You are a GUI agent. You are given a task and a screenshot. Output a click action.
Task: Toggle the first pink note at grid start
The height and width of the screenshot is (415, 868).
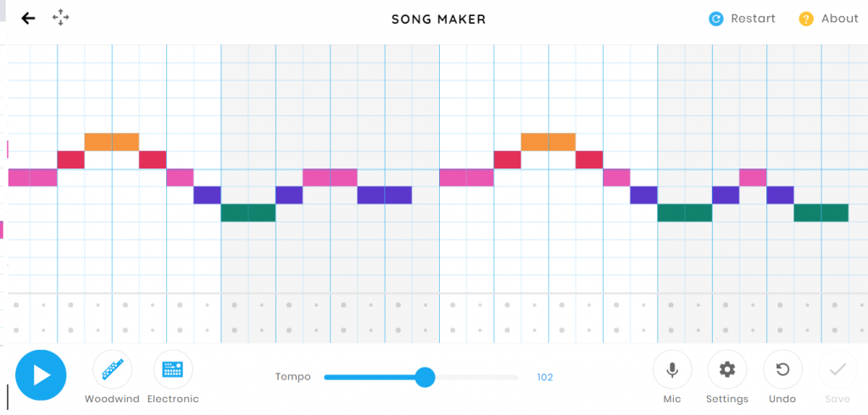[19, 177]
